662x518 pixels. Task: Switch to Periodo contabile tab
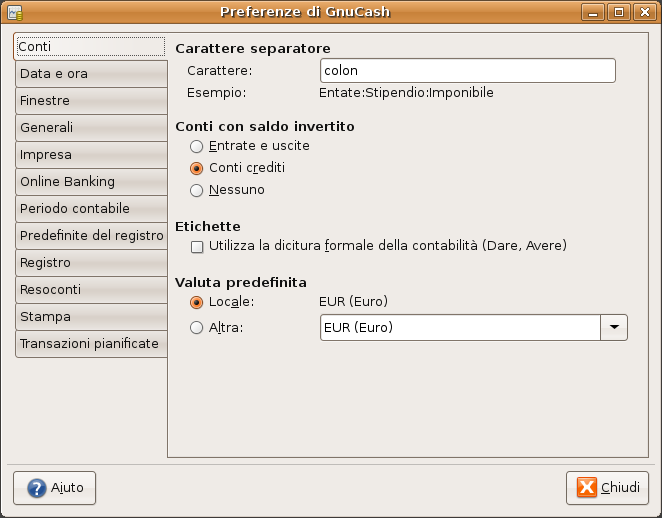click(x=91, y=209)
